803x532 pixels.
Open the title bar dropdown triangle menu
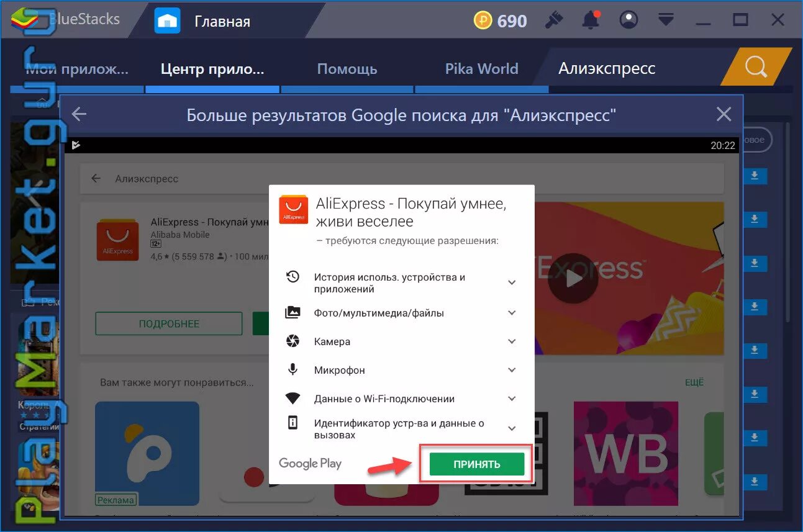tap(666, 20)
